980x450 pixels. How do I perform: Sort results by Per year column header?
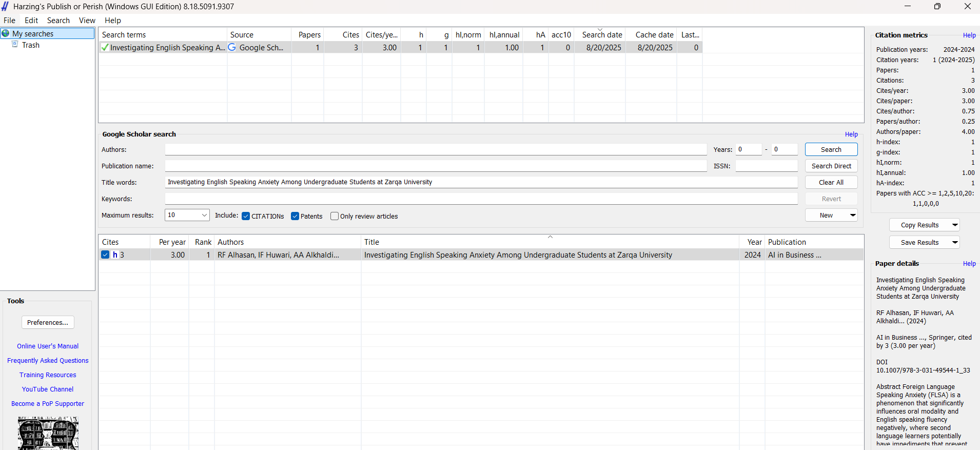pyautogui.click(x=169, y=242)
